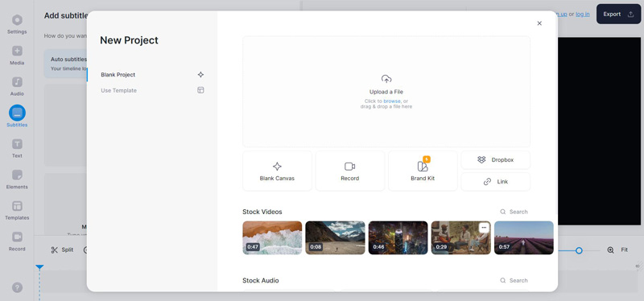This screenshot has height=301, width=644.
Task: Click the Export button
Action: pyautogui.click(x=618, y=14)
